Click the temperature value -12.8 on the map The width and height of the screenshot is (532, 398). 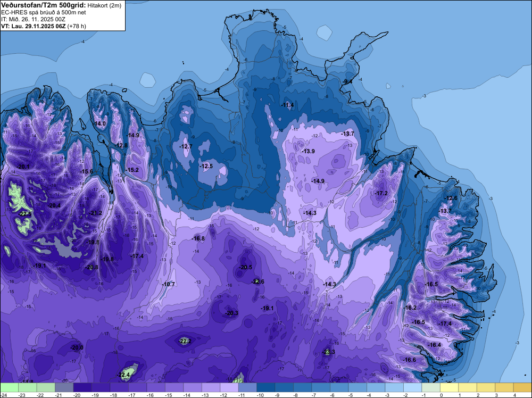click(x=121, y=145)
